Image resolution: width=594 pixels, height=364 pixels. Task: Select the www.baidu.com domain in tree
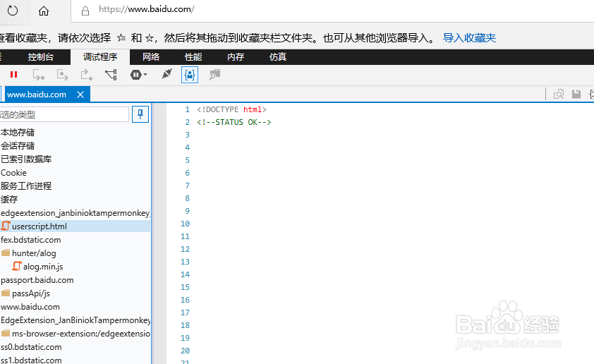(x=30, y=307)
